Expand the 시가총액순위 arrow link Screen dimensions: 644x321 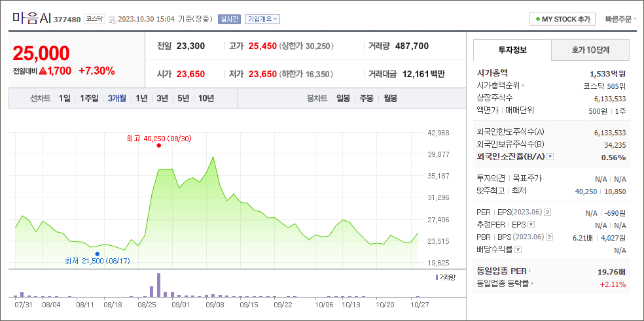[524, 86]
